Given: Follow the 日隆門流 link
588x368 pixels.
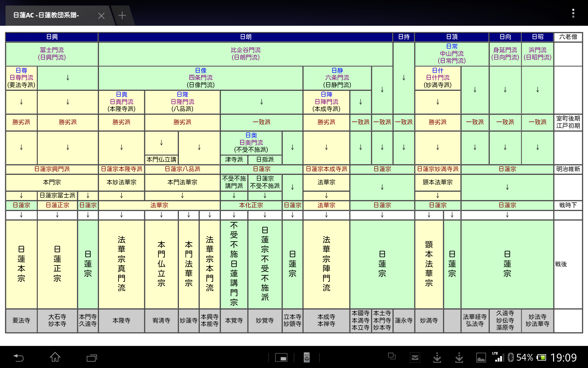Looking at the screenshot, I should pyautogui.click(x=183, y=102).
